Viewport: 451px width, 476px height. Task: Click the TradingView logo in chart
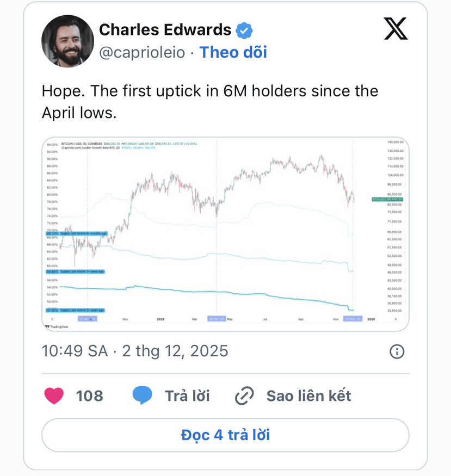click(57, 326)
